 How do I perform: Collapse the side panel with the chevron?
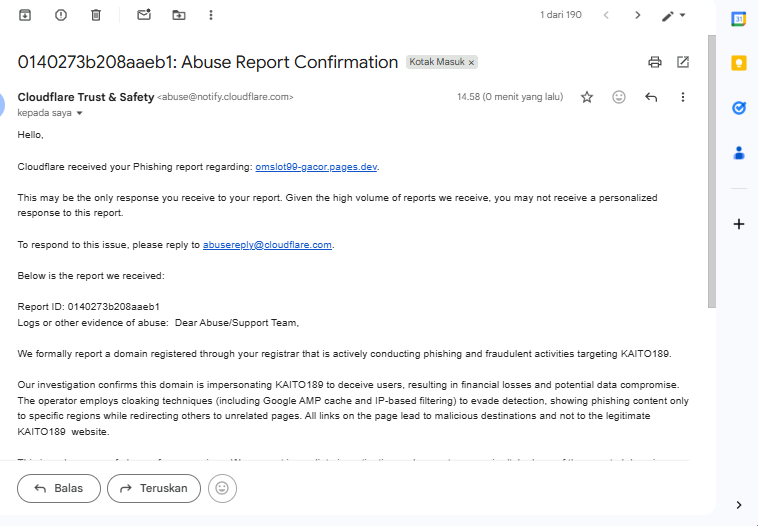pos(739,505)
